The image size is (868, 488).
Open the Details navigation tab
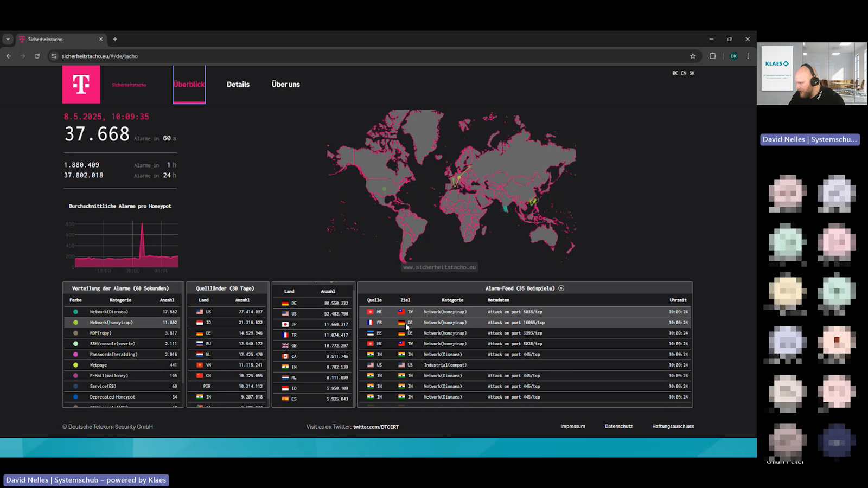click(238, 85)
